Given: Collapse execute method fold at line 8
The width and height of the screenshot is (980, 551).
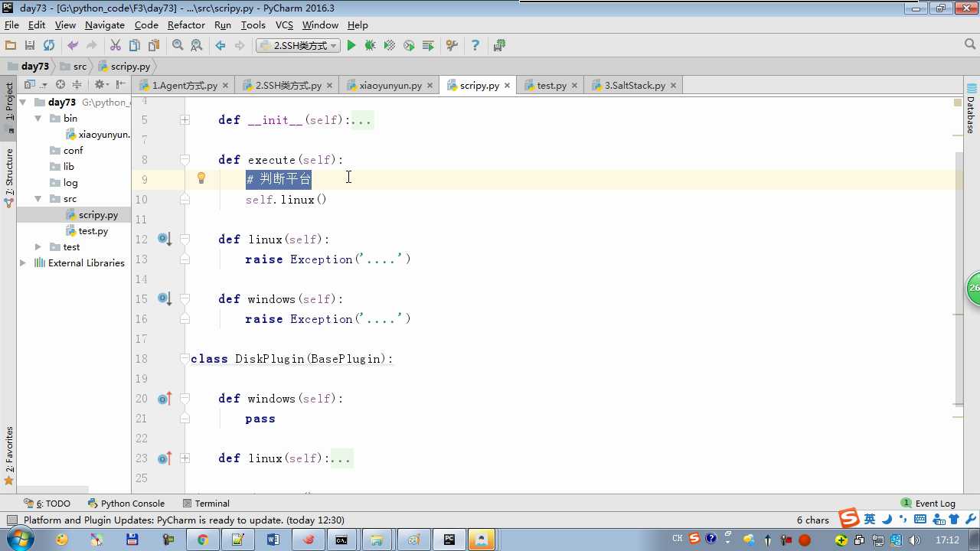Looking at the screenshot, I should 185,160.
